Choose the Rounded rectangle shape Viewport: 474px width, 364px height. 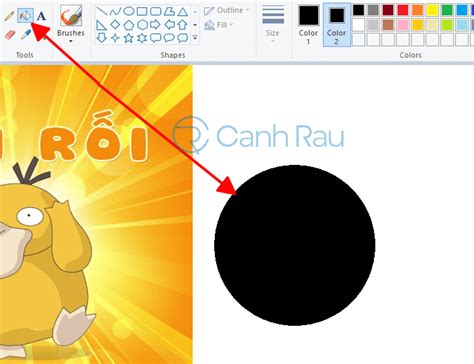click(155, 12)
